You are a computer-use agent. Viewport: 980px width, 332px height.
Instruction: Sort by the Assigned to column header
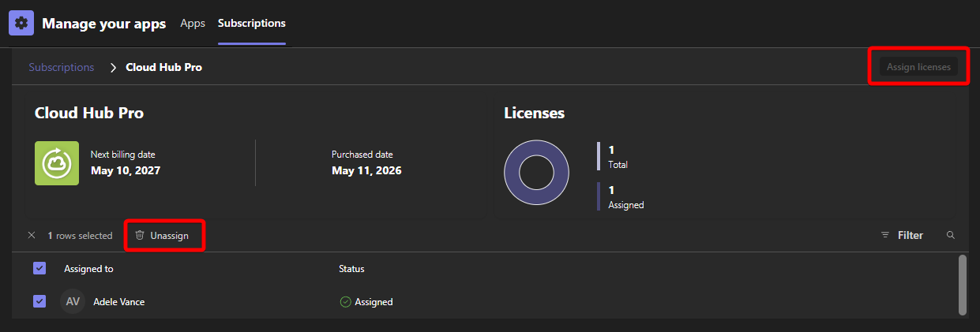pyautogui.click(x=88, y=268)
